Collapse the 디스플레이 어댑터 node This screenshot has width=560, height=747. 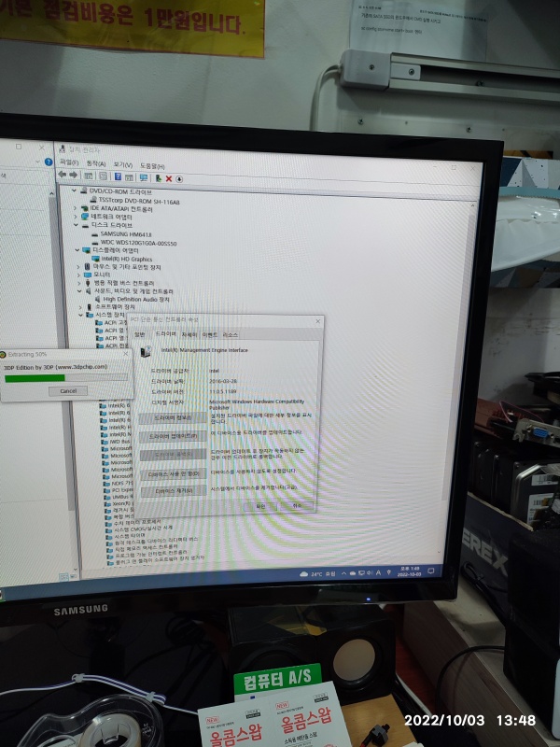[x=77, y=249]
